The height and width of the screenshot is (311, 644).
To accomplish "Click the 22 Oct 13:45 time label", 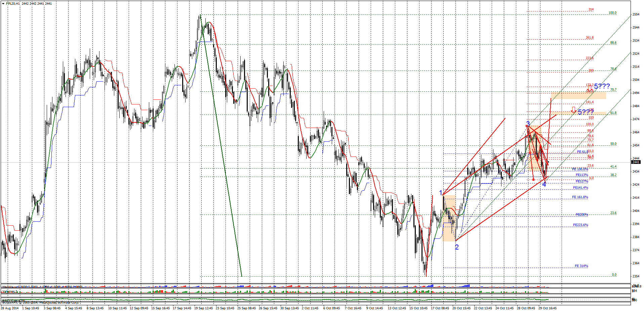I will (483, 308).
